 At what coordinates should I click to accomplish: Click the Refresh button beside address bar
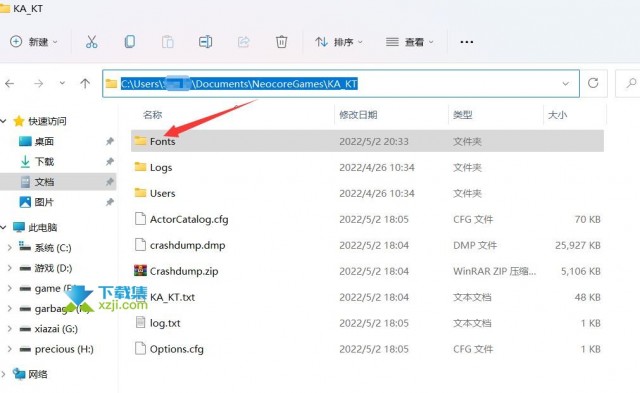[x=593, y=83]
